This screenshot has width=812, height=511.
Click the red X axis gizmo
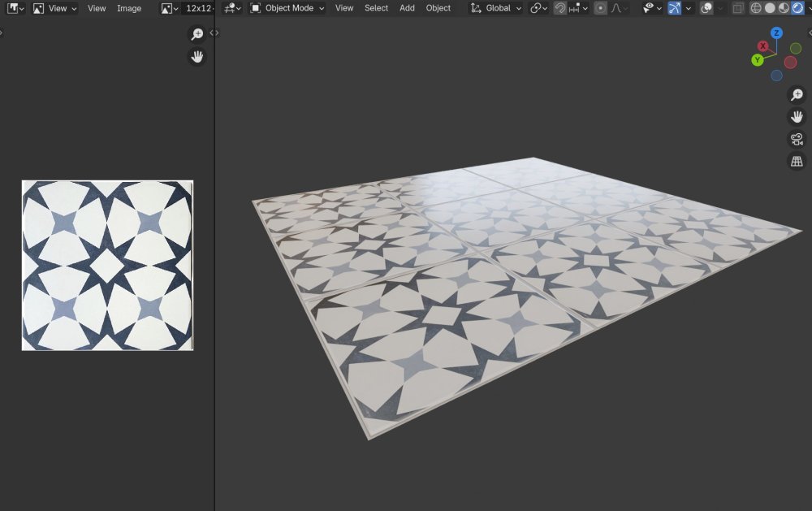762,46
